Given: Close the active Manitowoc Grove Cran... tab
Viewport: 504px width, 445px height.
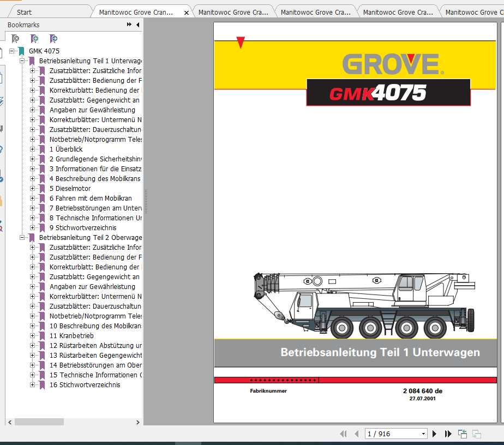Looking at the screenshot, I should click(188, 11).
